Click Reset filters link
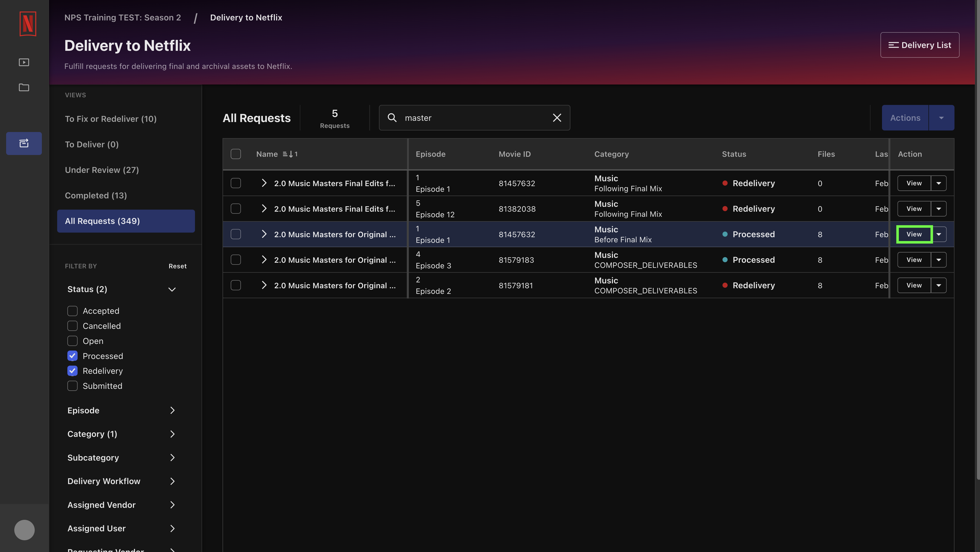This screenshot has height=552, width=980. (177, 266)
